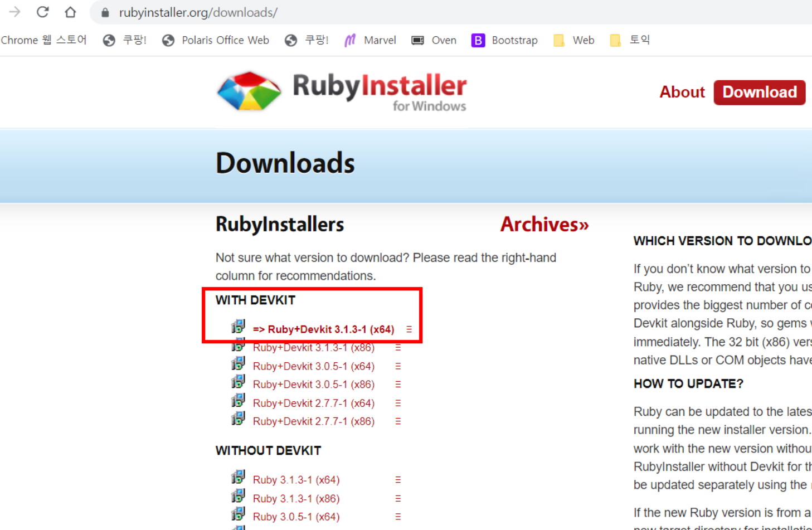Click the RubyInstallers section heading
This screenshot has height=530, width=812.
[280, 225]
